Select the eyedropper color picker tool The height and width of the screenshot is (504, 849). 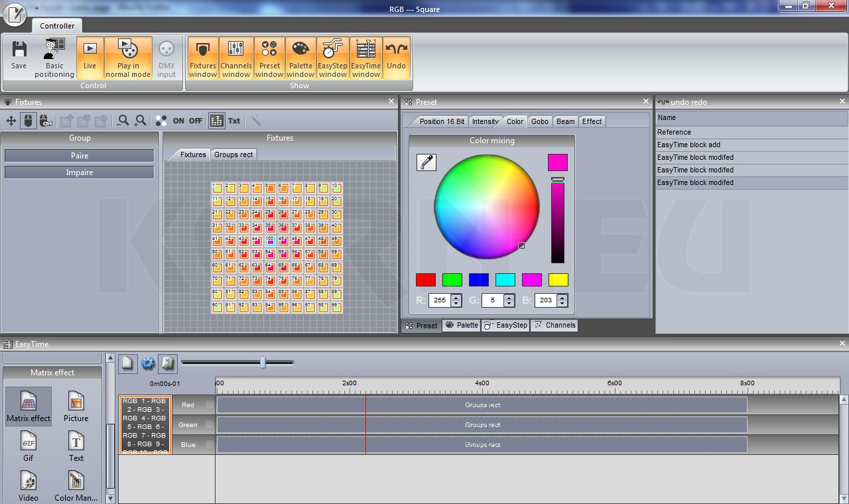point(426,162)
